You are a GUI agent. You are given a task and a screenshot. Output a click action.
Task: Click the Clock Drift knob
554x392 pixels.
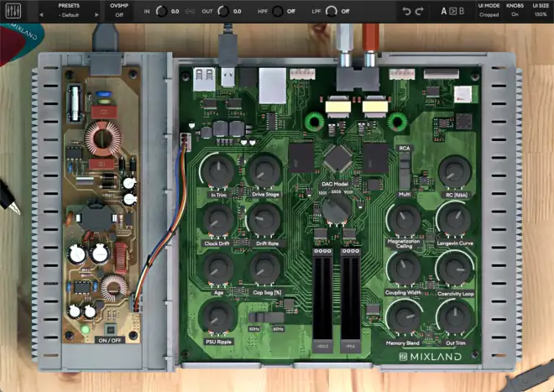tap(218, 220)
